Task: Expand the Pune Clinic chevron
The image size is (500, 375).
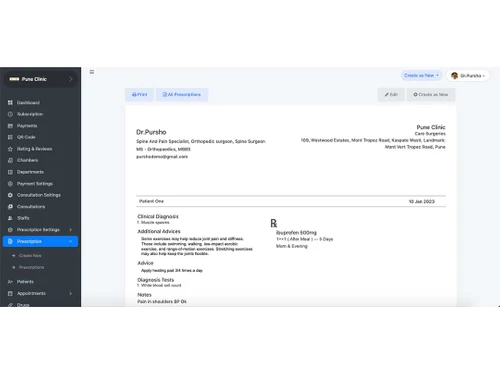Action: point(70,79)
